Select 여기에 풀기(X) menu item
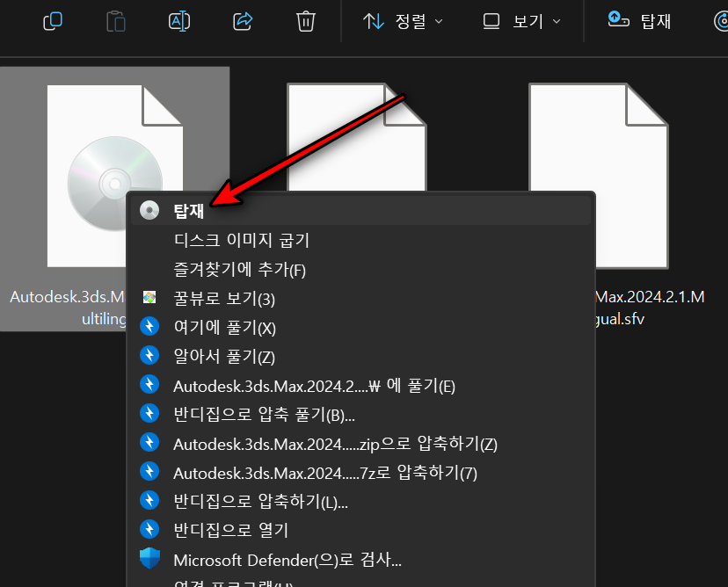This screenshot has height=587, width=728. (x=360, y=327)
